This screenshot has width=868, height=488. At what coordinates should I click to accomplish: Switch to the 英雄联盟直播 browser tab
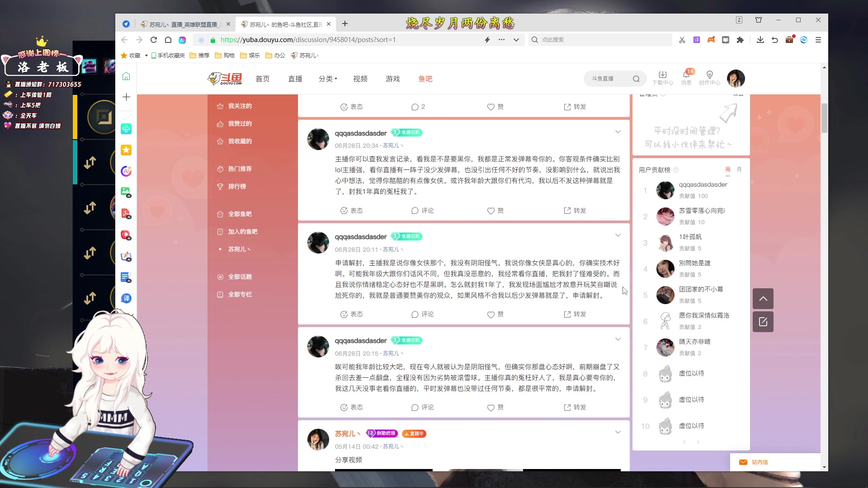(183, 24)
